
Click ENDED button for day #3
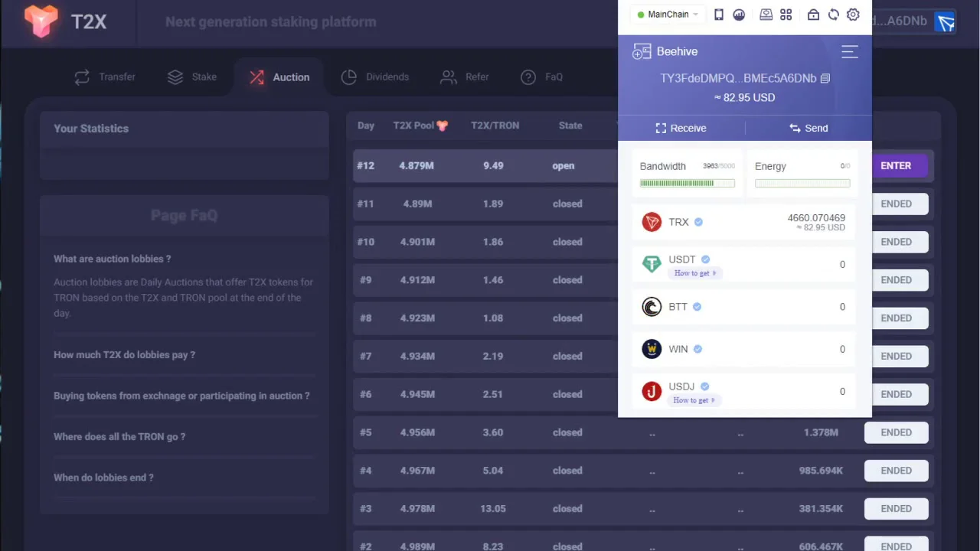pyautogui.click(x=897, y=508)
